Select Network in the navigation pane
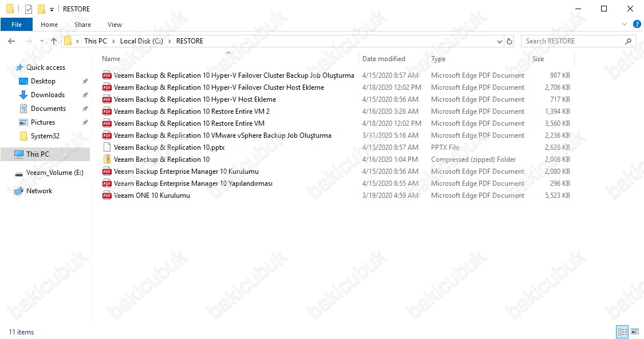The width and height of the screenshot is (644, 339). 39,190
